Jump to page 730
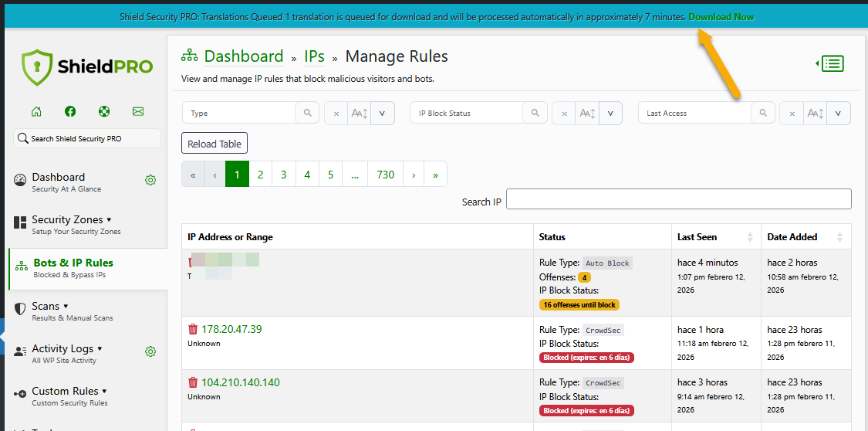 [385, 175]
